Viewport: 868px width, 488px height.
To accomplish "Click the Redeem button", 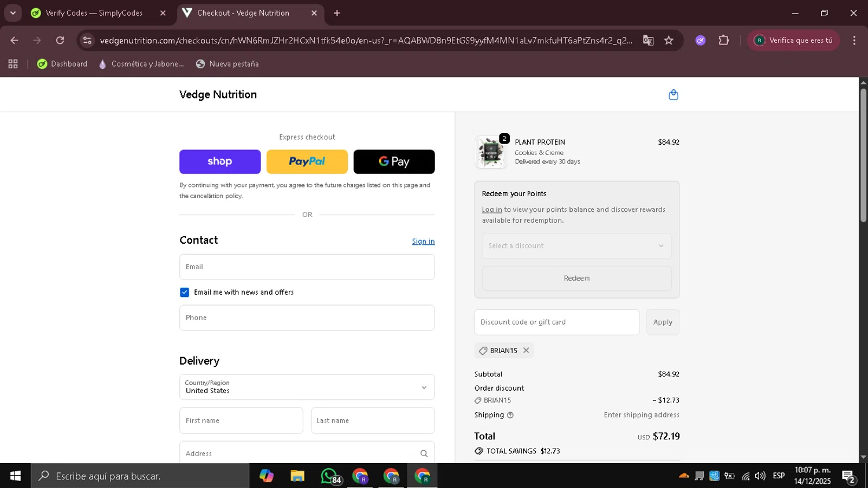I will (x=576, y=278).
